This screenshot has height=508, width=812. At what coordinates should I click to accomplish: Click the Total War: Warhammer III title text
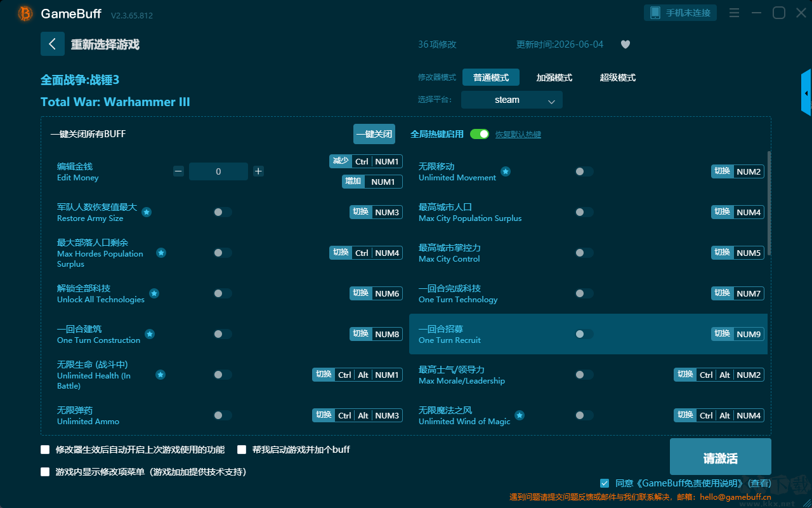point(115,102)
